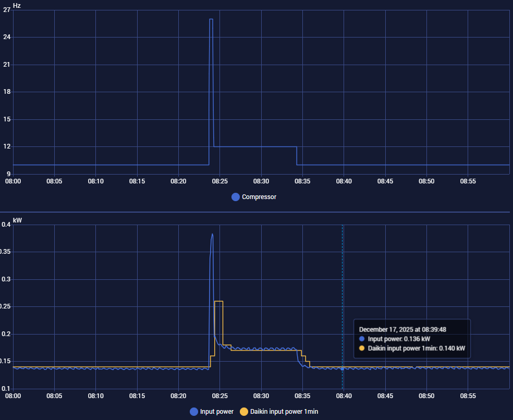
Task: Click the blue Input power legend dot
Action: [194, 412]
